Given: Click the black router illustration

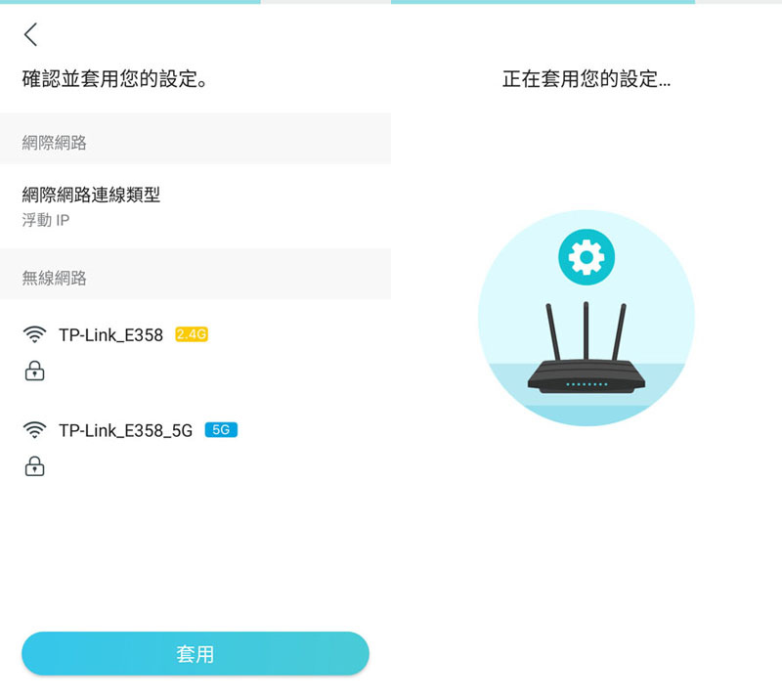Looking at the screenshot, I should pos(586,347).
